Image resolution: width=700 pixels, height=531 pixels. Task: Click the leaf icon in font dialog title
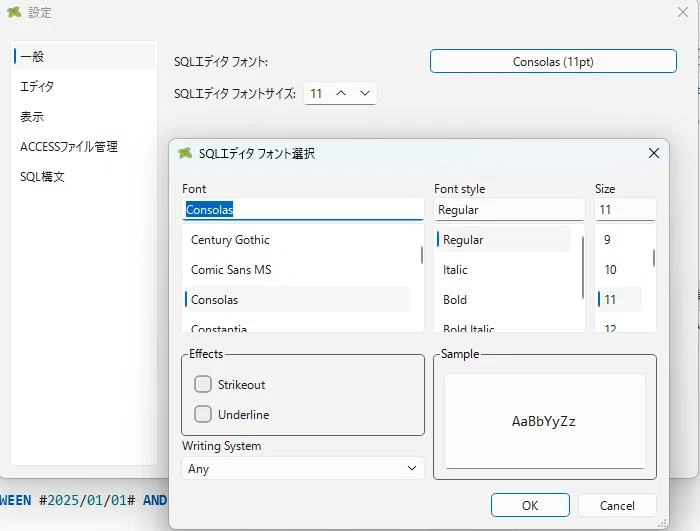click(185, 153)
